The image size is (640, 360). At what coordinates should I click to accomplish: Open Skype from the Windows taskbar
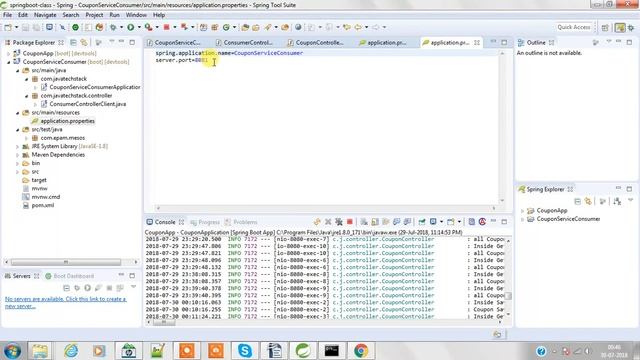[x=244, y=351]
